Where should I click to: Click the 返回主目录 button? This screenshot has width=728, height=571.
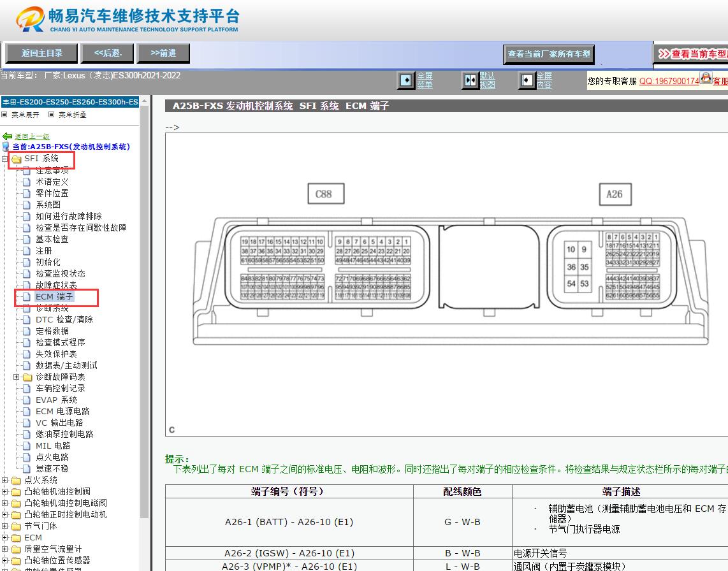coord(42,54)
